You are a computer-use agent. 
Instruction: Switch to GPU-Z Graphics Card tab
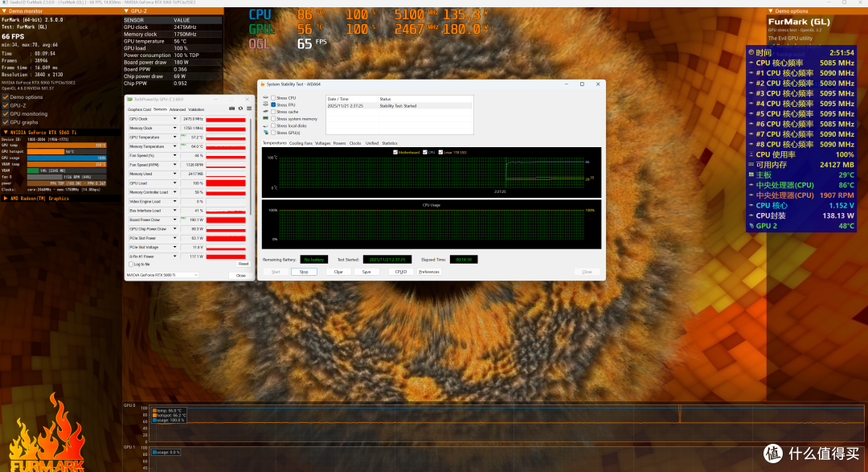(x=139, y=109)
